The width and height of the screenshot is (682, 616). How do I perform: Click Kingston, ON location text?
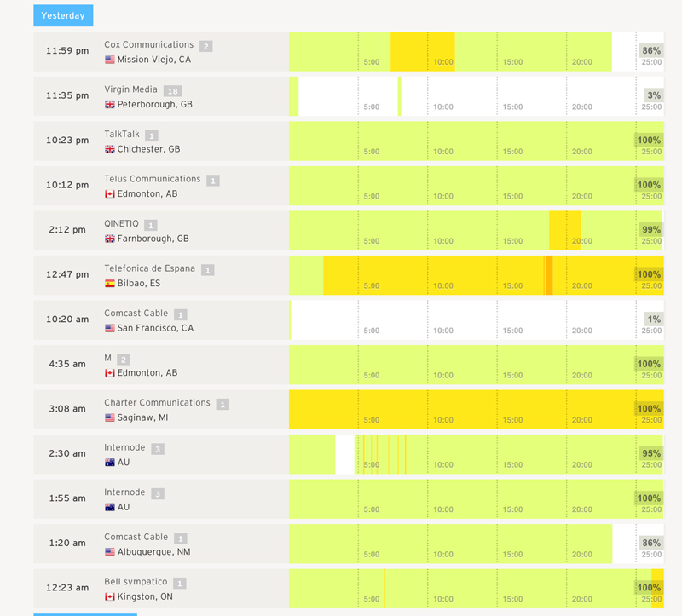pyautogui.click(x=145, y=597)
